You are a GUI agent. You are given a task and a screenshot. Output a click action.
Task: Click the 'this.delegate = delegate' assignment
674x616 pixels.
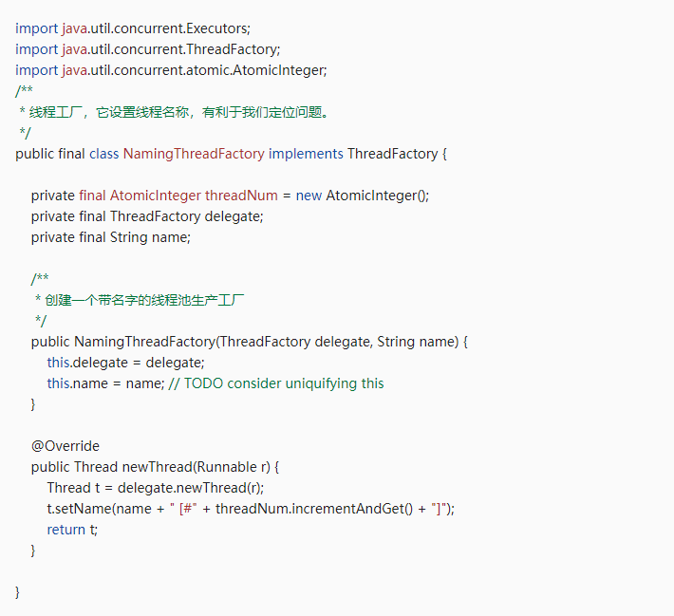125,363
